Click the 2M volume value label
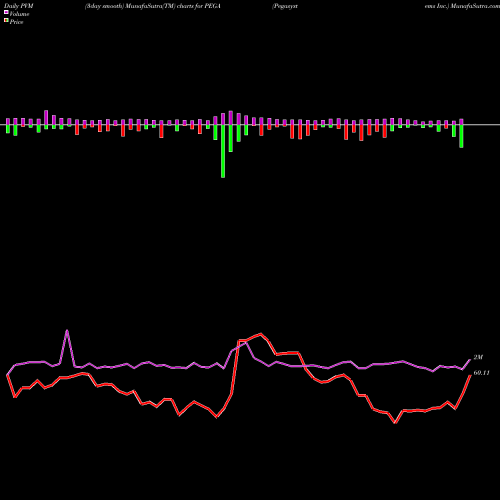 pyautogui.click(x=478, y=357)
